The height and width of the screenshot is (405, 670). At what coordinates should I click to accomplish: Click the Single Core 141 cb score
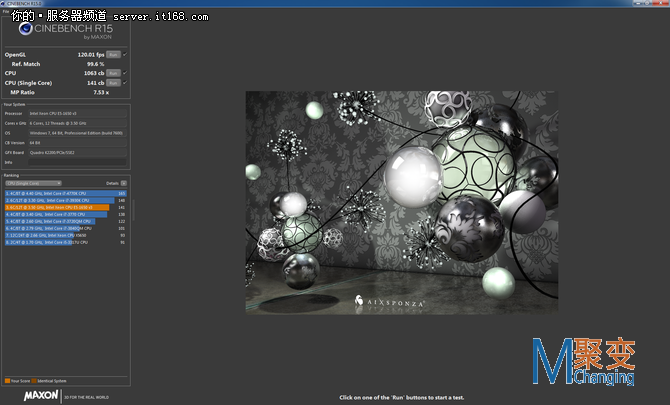[96, 83]
